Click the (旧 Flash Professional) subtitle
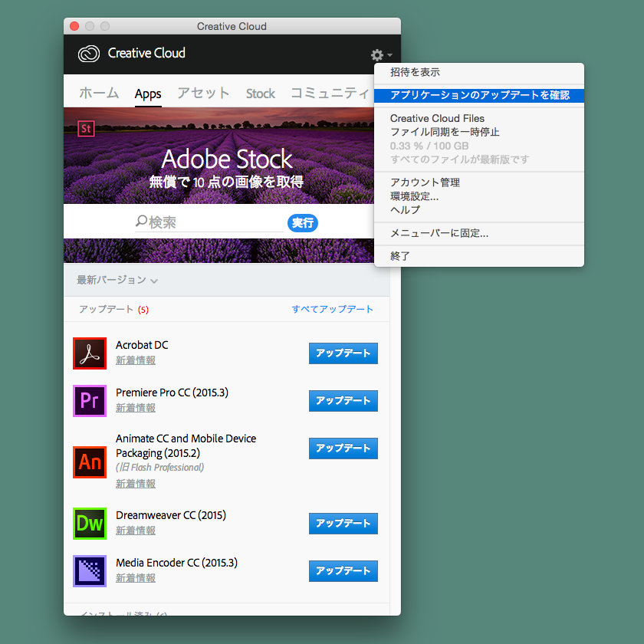The image size is (644, 644). 159,468
